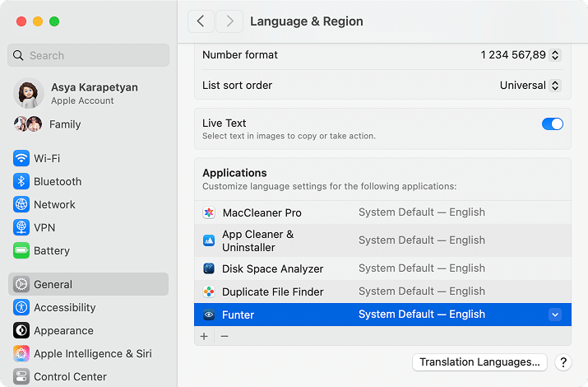
Task: Open Apple Intelligence & Siri pane
Action: coord(89,353)
